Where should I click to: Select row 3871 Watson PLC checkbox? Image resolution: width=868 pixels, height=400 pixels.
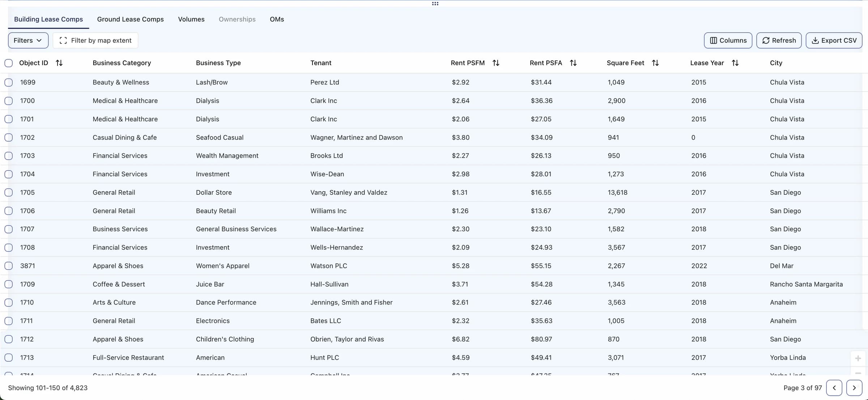(9, 266)
